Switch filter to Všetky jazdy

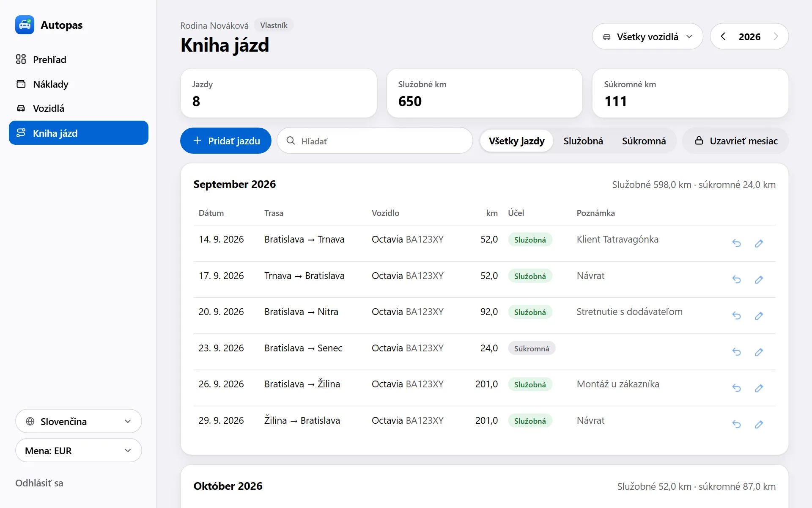(516, 141)
